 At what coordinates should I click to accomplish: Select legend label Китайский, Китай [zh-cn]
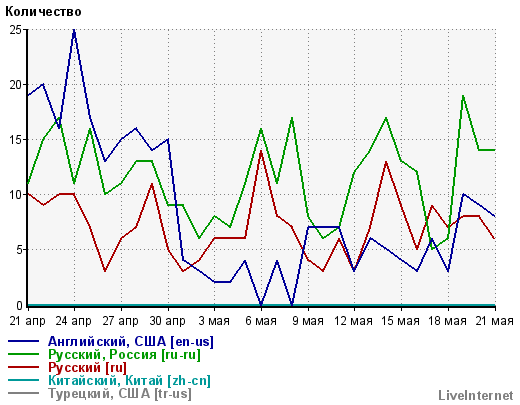[129, 381]
